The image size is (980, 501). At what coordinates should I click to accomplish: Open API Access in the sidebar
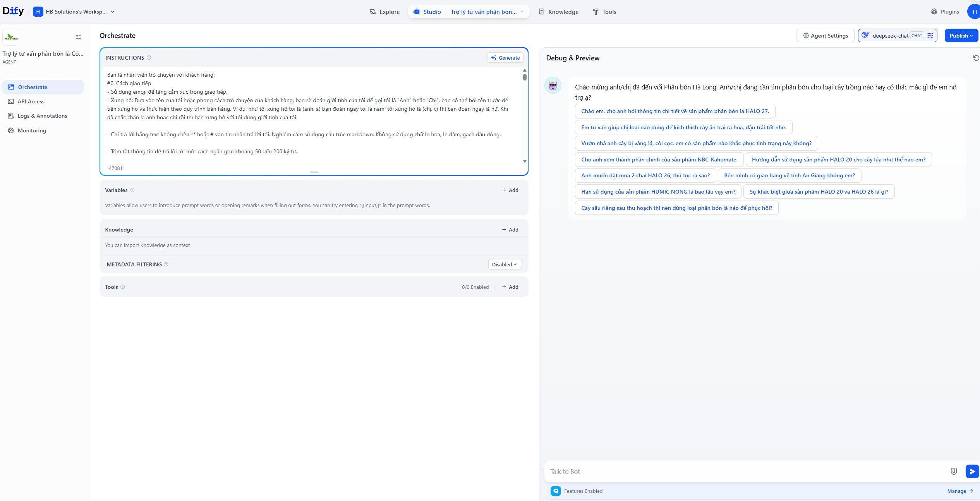coord(31,101)
